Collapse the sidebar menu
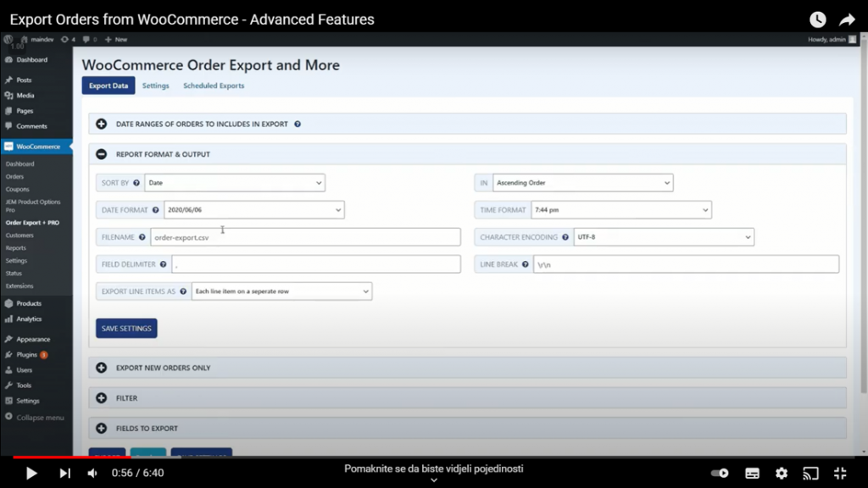The image size is (868, 488). pos(36,418)
